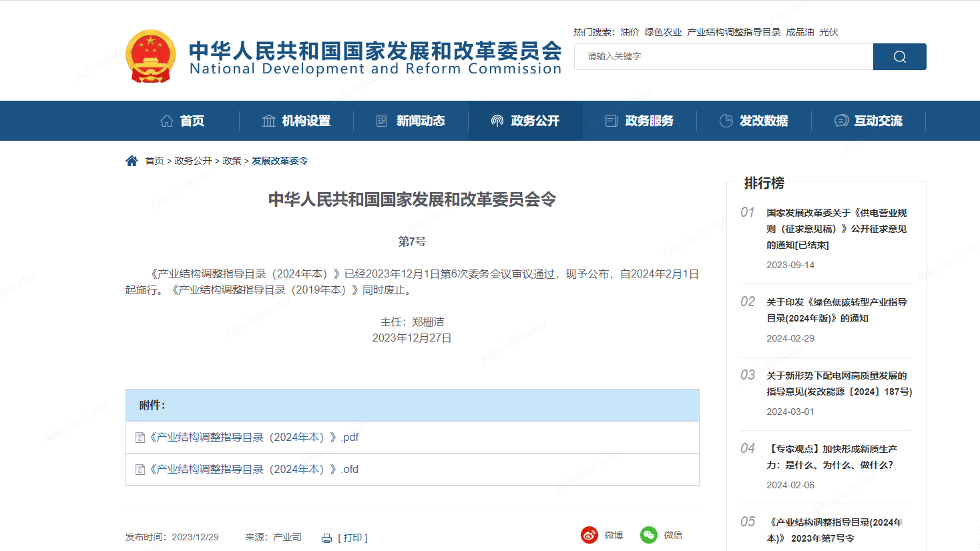Viewport: 980px width, 551px height.
Task: Open ranking item 02 about 绿色低碳转型产业指导目录
Action: tap(836, 310)
